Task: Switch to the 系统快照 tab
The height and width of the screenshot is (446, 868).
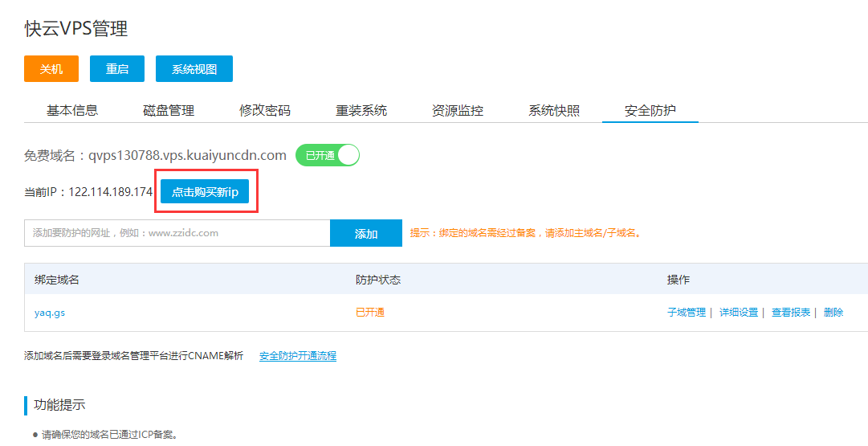Action: coord(554,111)
